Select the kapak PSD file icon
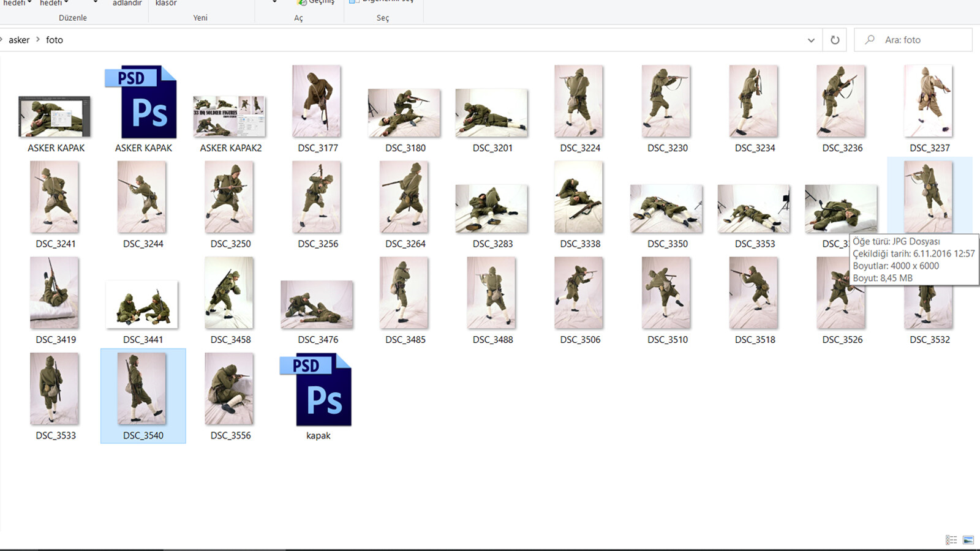This screenshot has width=980, height=551. click(315, 389)
